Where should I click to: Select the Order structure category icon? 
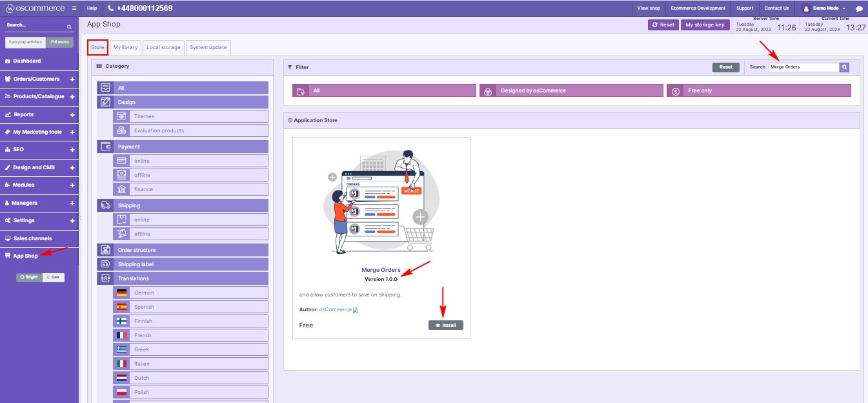pos(105,250)
